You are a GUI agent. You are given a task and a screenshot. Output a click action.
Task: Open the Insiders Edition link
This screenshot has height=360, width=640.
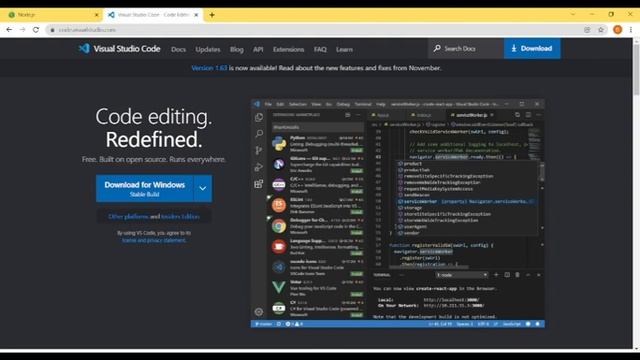180,216
